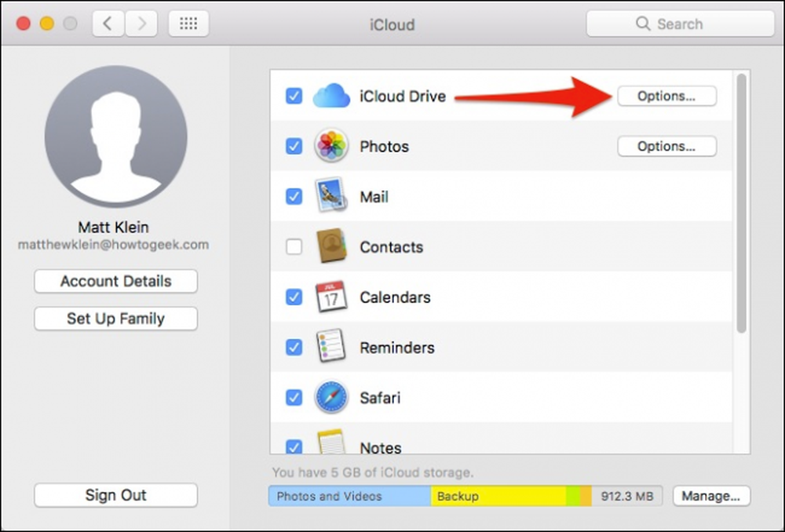Click the Reminders label text
Viewport: 785px width, 532px height.
point(397,348)
